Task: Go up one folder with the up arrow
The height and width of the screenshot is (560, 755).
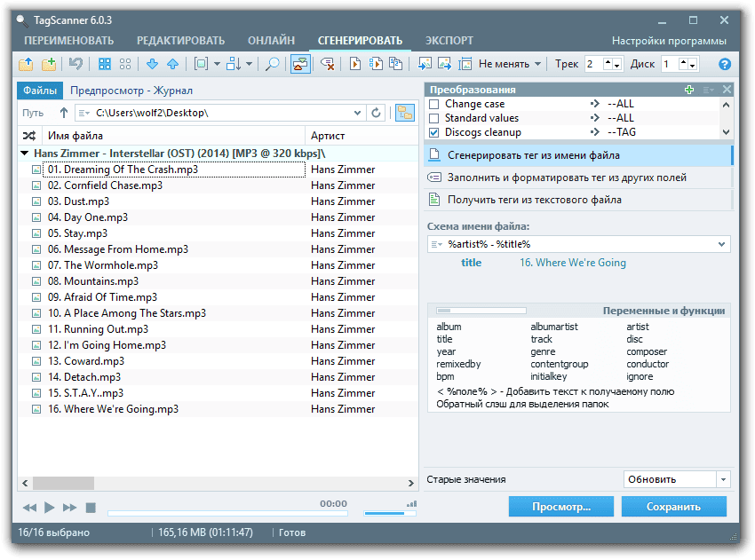Action: click(63, 113)
